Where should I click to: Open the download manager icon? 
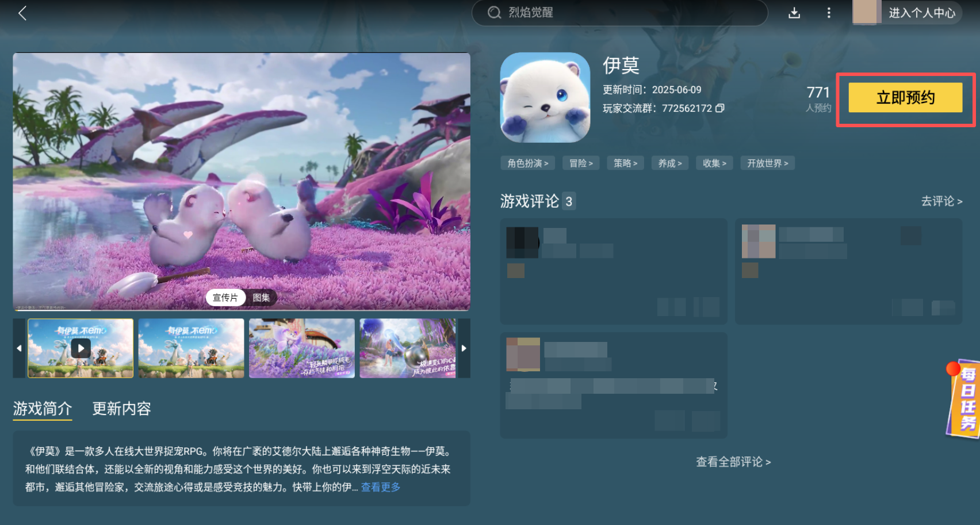(794, 13)
